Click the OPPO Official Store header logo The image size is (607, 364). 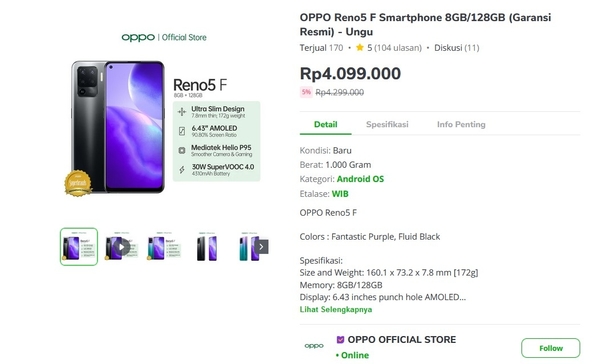click(x=164, y=37)
